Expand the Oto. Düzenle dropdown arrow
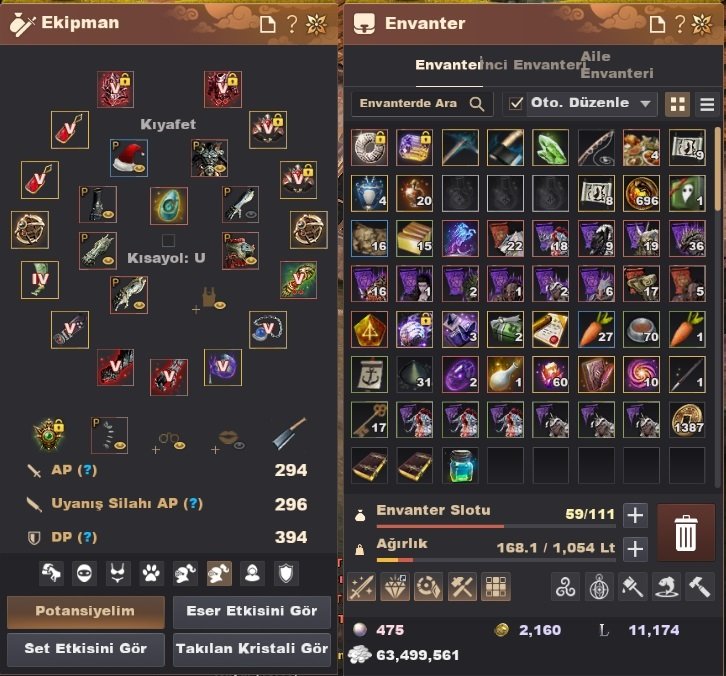The image size is (726, 676). point(645,104)
